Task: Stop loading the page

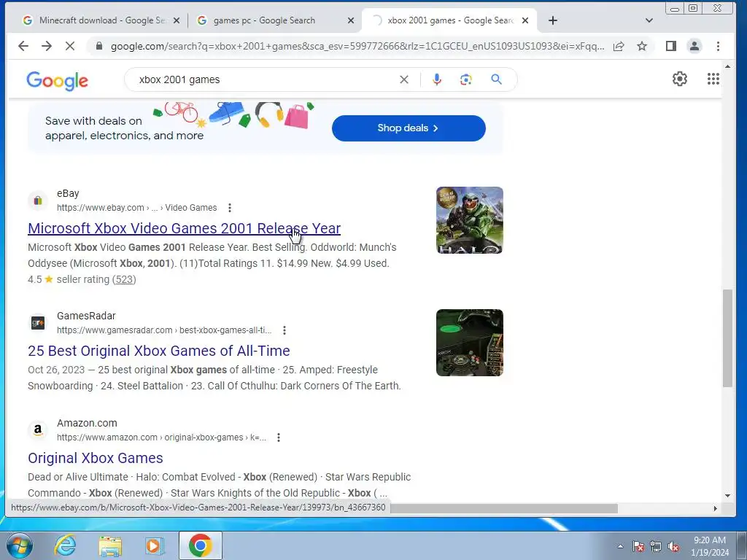Action: [x=69, y=46]
